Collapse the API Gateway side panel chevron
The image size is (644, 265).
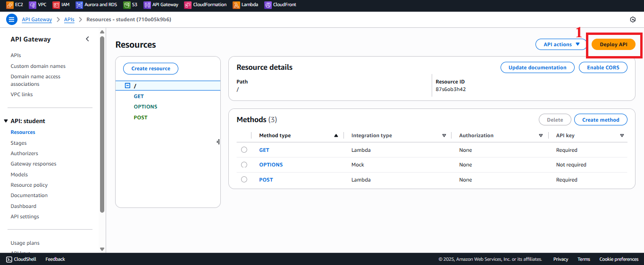[87, 39]
